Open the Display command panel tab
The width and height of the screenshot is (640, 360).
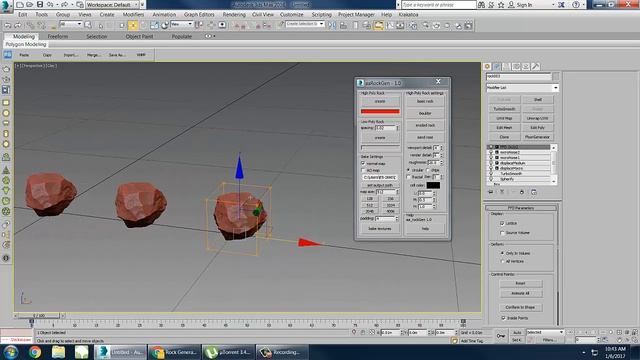point(526,66)
